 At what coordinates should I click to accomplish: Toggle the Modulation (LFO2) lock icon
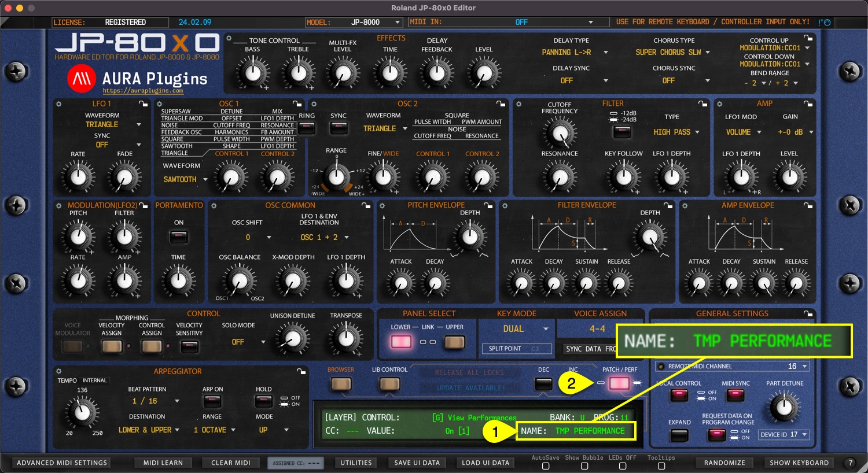click(143, 205)
